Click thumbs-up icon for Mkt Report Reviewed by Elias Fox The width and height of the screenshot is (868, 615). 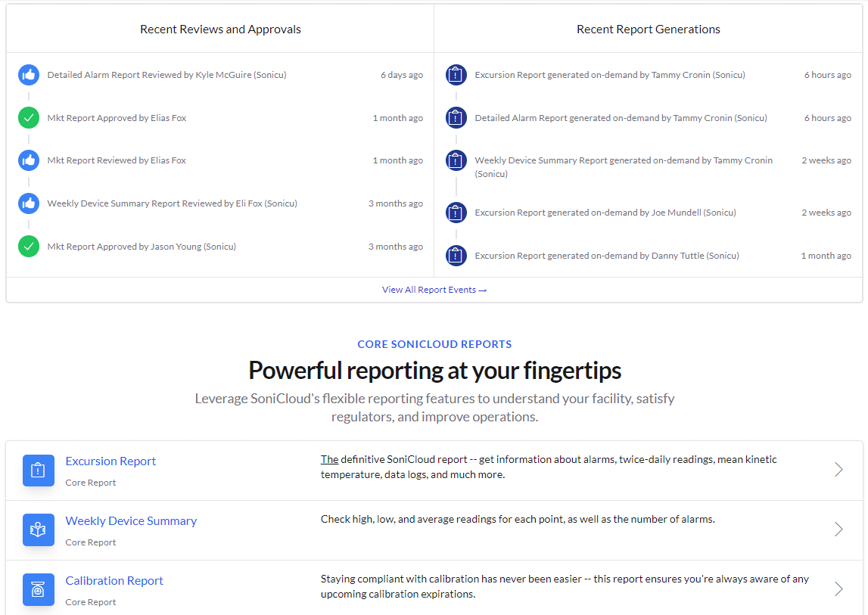point(29,160)
